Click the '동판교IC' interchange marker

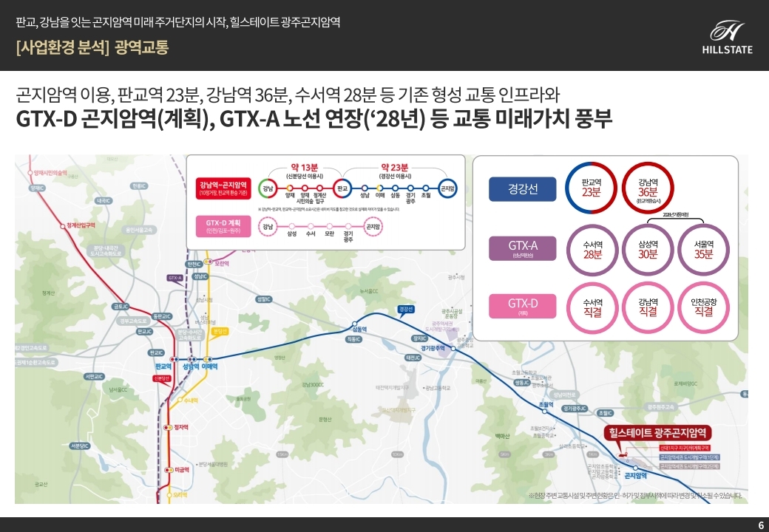coord(162,316)
